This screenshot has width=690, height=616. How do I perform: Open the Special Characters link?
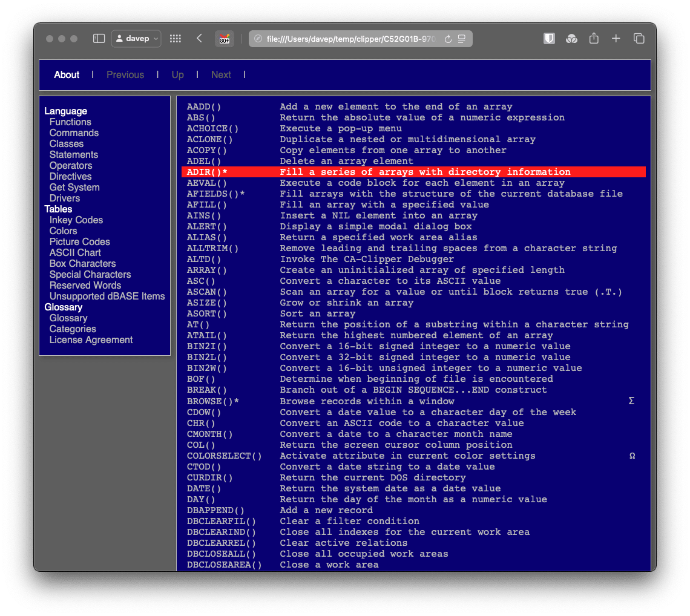(x=90, y=275)
